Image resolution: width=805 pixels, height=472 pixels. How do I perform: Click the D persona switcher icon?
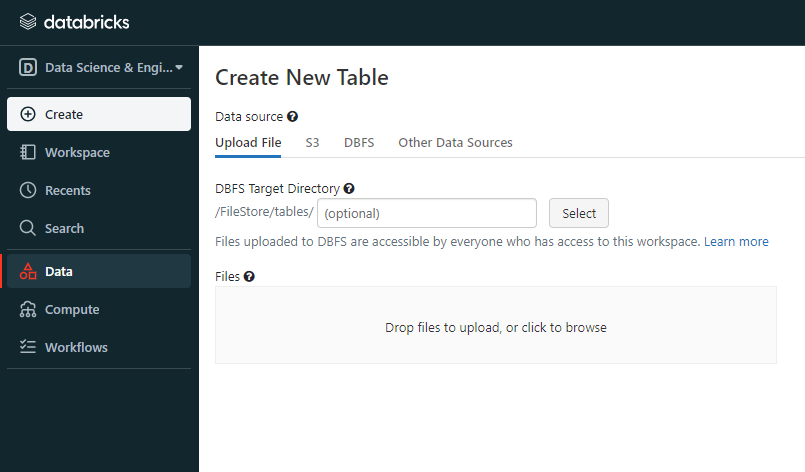pos(28,67)
